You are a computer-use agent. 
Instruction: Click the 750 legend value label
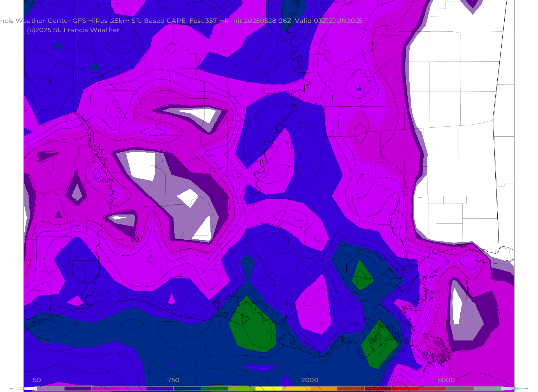pyautogui.click(x=173, y=380)
